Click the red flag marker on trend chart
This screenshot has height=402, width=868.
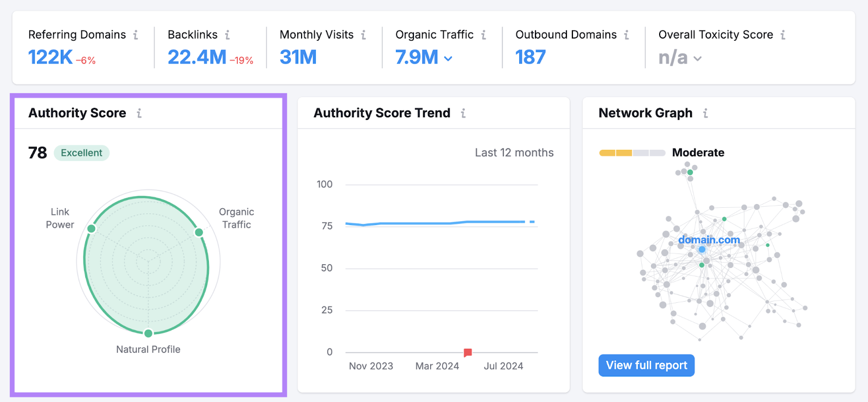click(x=468, y=353)
